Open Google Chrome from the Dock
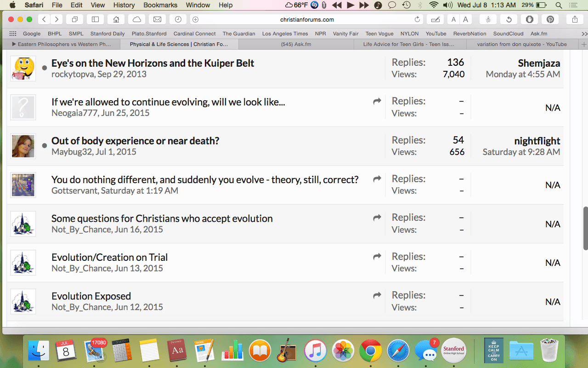588x368 pixels. coord(370,351)
